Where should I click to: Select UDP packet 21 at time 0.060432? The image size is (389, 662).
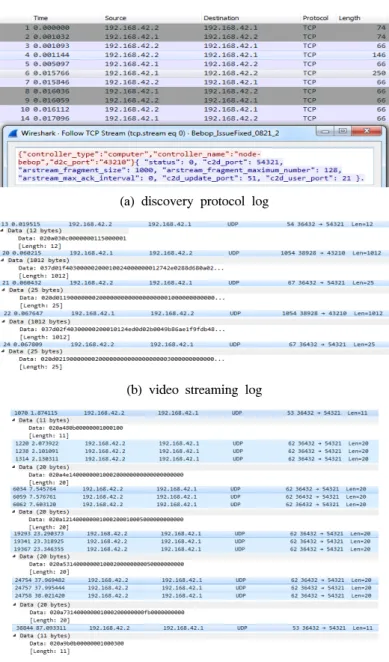[x=194, y=283]
